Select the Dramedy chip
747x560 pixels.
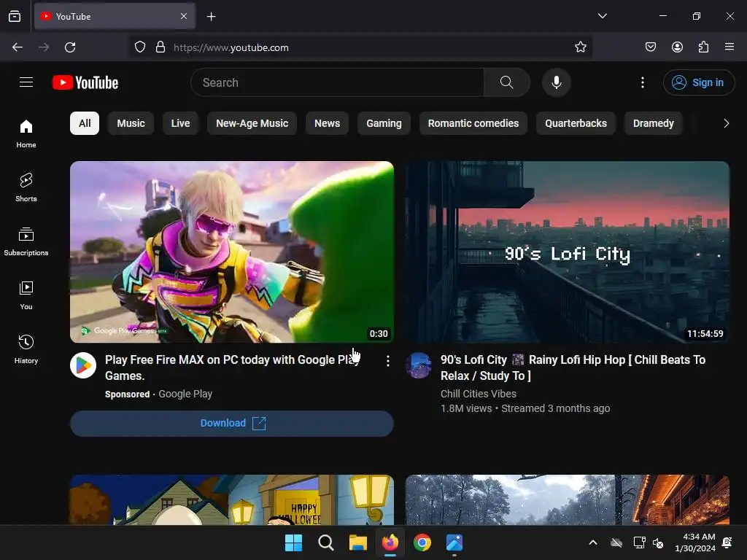653,123
